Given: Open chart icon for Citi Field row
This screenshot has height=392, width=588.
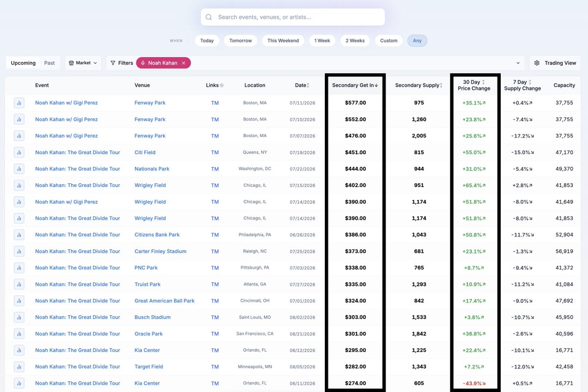Looking at the screenshot, I should click(19, 152).
